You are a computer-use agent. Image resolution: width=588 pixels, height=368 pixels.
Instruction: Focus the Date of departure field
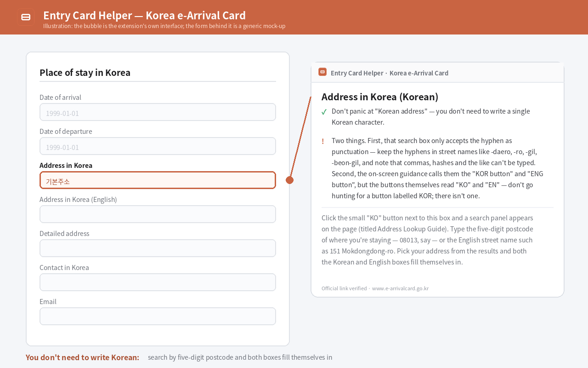158,146
